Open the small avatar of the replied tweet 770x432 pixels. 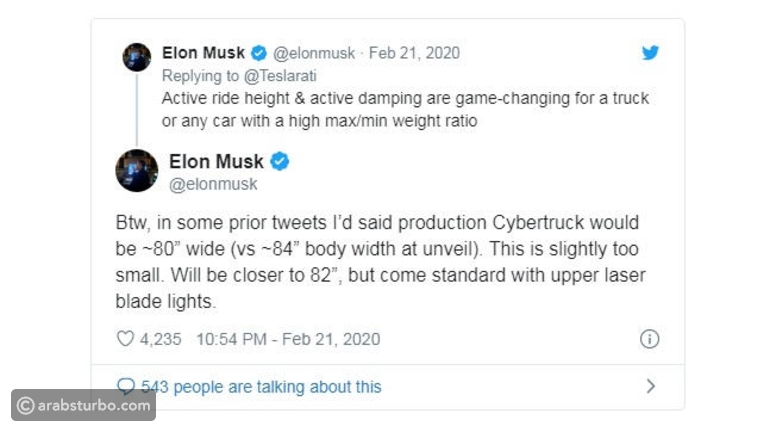pyautogui.click(x=136, y=57)
